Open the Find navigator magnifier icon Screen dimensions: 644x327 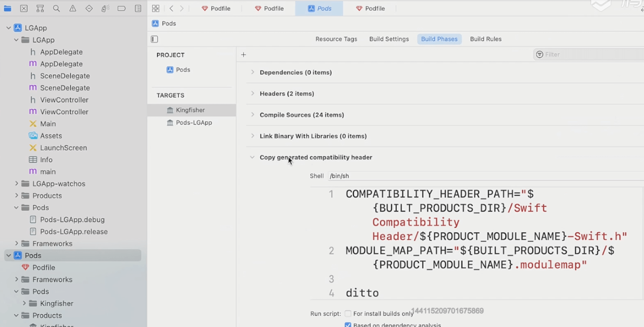pyautogui.click(x=56, y=9)
